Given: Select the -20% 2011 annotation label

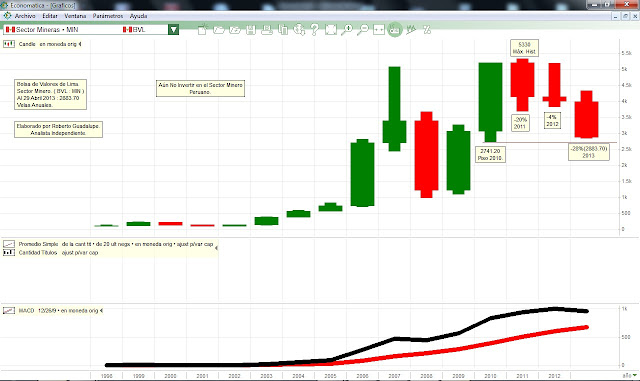Looking at the screenshot, I should (520, 123).
